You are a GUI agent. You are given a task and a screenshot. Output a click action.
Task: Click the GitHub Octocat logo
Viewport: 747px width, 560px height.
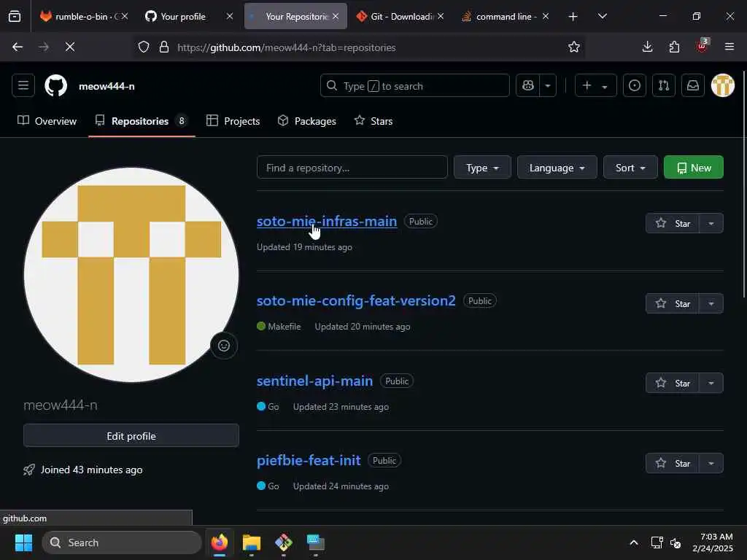point(55,86)
